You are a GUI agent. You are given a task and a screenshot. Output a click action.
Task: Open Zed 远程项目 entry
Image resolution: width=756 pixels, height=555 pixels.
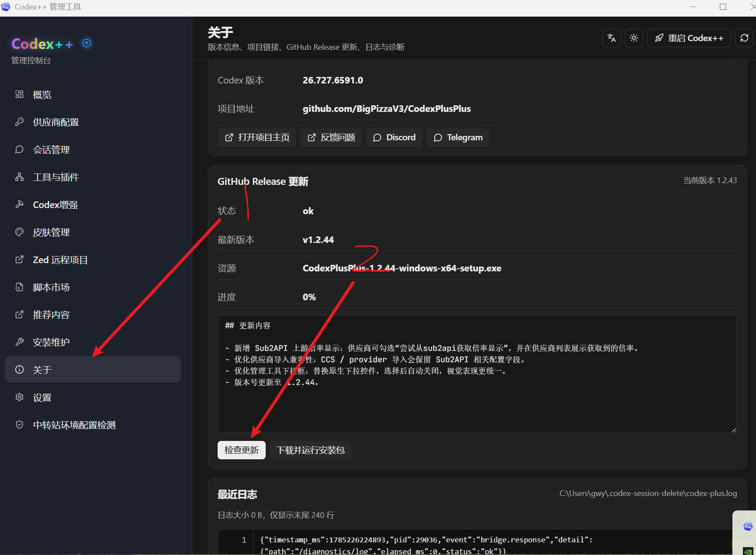click(x=93, y=260)
